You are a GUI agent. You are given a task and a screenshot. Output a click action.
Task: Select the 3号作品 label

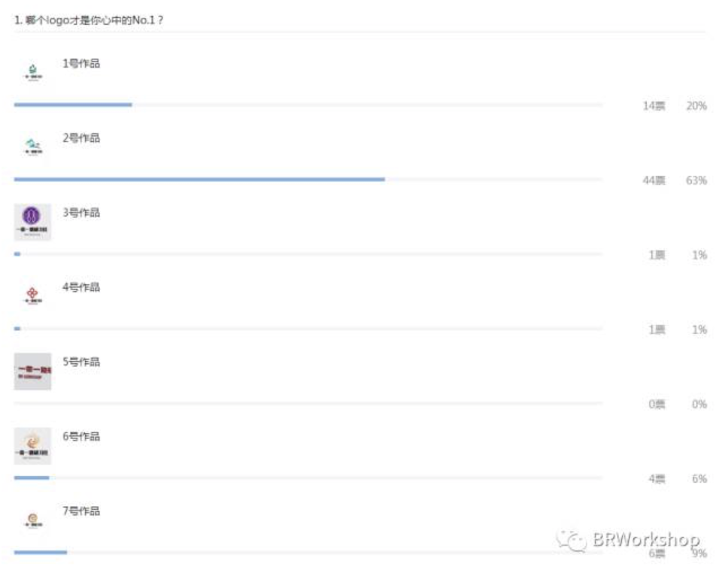coord(81,213)
